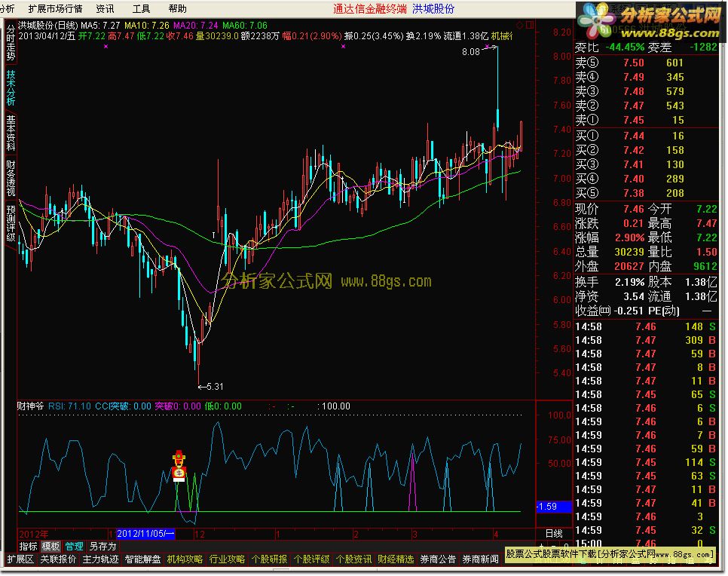
Task: Click the 14:58 tick with volume 148
Action: pos(646,327)
